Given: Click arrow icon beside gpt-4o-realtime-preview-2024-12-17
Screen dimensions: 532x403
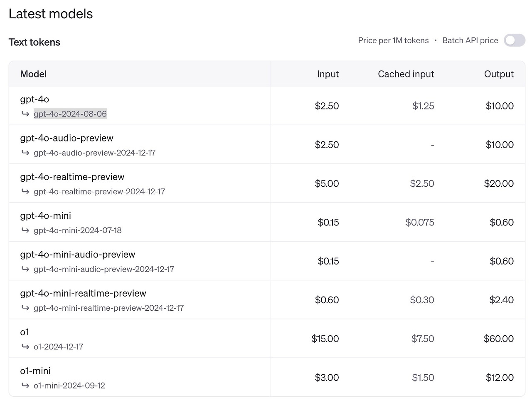Looking at the screenshot, I should [25, 191].
